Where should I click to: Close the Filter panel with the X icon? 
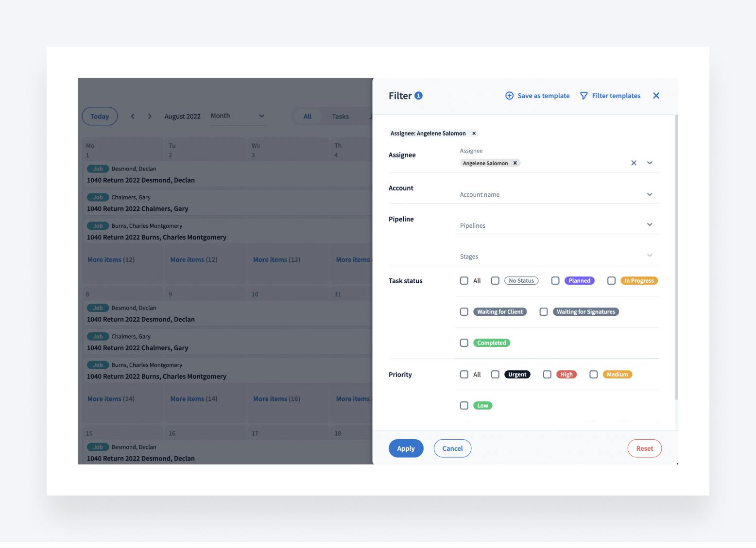(656, 96)
